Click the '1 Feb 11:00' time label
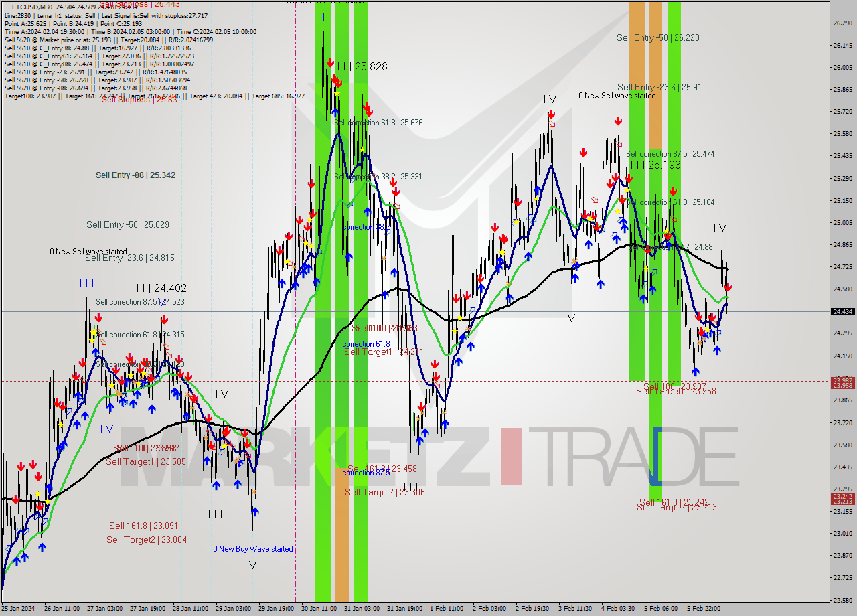 point(447,609)
